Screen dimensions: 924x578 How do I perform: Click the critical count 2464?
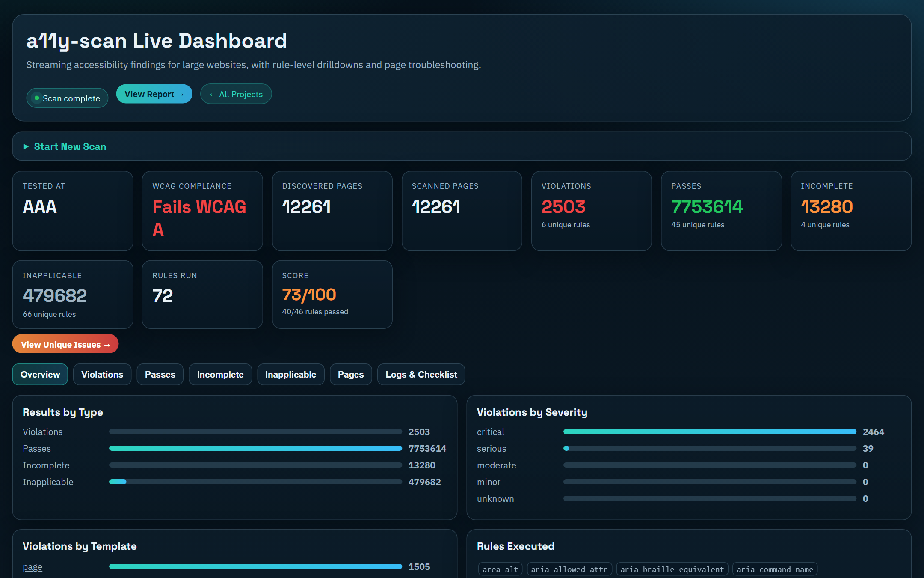point(873,432)
